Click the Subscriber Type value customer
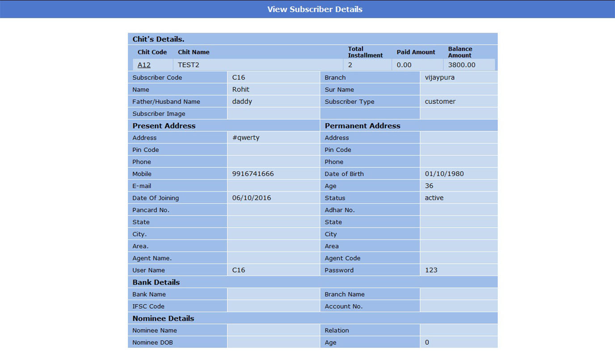 [440, 101]
